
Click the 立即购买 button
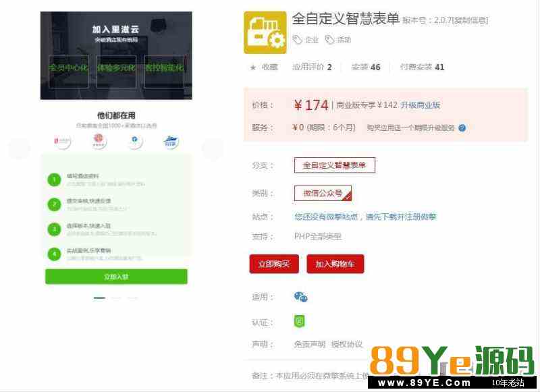pyautogui.click(x=274, y=264)
